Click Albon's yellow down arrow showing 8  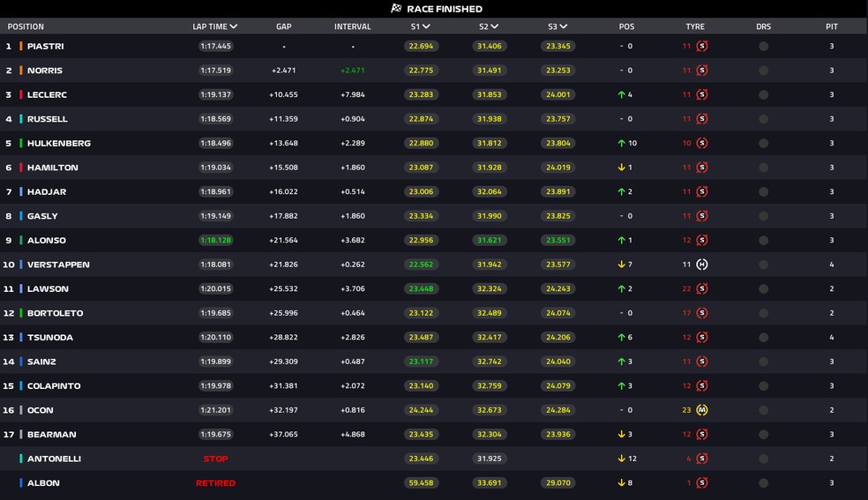point(621,483)
